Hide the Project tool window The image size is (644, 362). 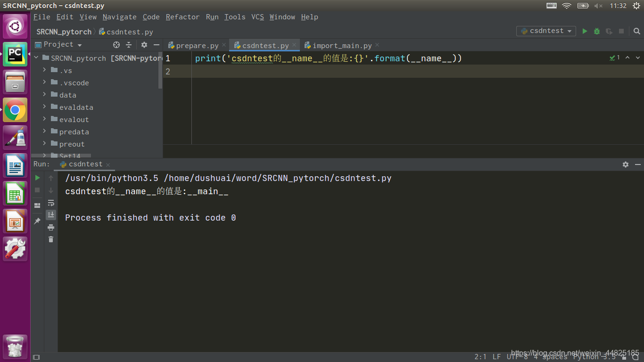tap(157, 45)
